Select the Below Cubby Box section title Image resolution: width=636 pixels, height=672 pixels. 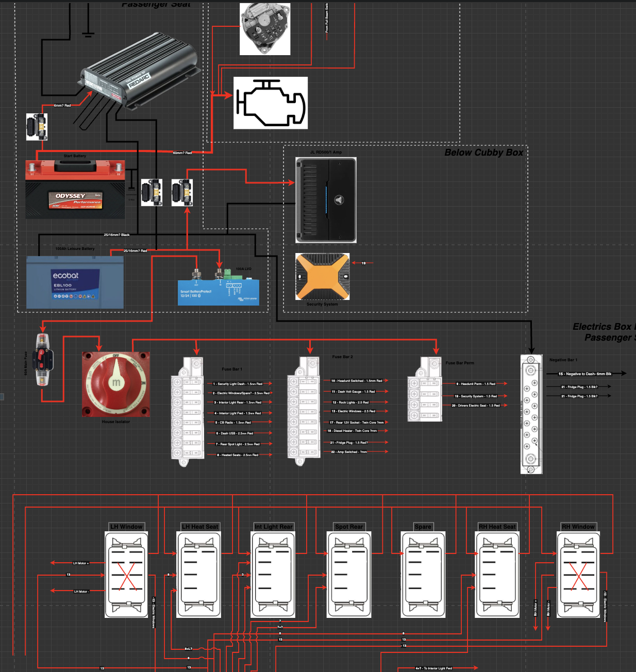pos(483,153)
